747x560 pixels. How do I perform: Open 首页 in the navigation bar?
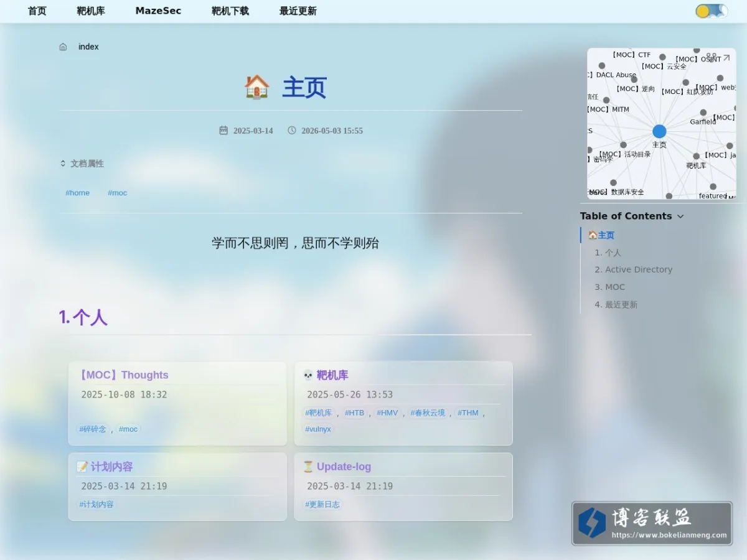click(x=37, y=11)
